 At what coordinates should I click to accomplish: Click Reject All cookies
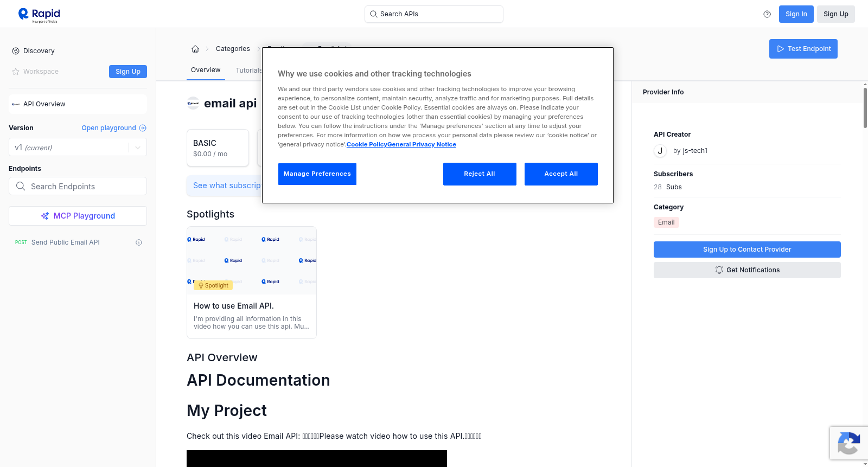click(x=480, y=174)
